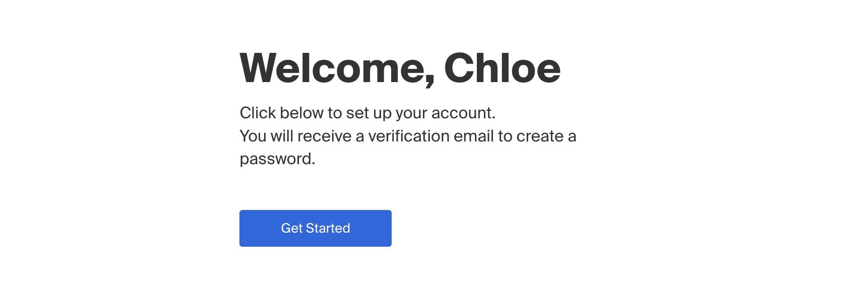The image size is (868, 284).
Task: Click the word "your" before "account"
Action: coord(411,113)
